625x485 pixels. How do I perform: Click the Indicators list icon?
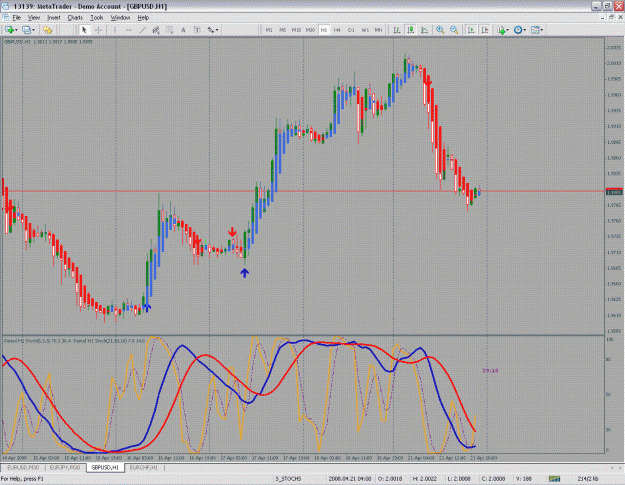pyautogui.click(x=501, y=30)
